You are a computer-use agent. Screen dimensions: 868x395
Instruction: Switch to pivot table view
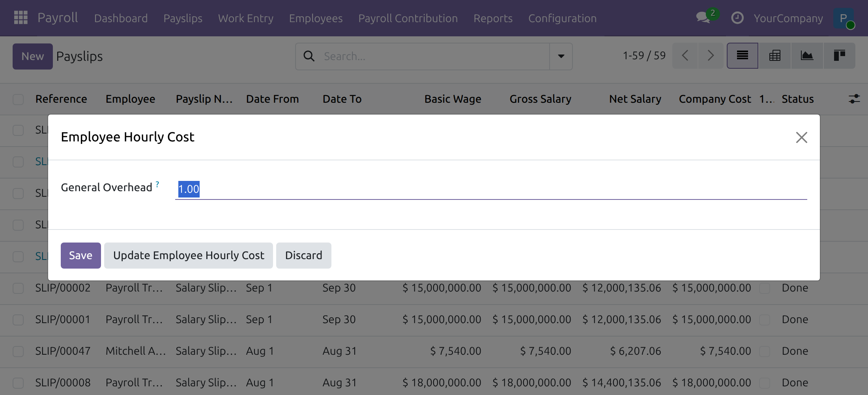775,56
